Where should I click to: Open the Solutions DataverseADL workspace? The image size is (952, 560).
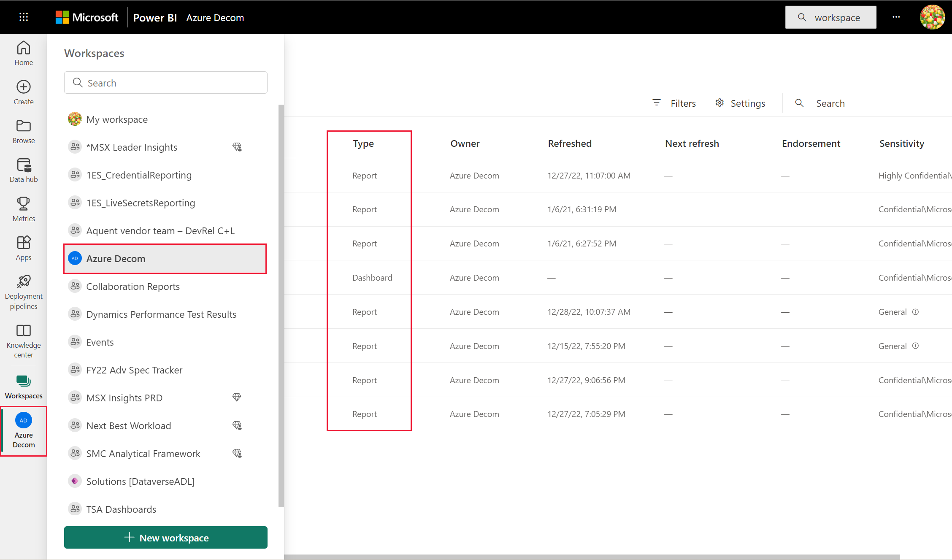pos(141,481)
